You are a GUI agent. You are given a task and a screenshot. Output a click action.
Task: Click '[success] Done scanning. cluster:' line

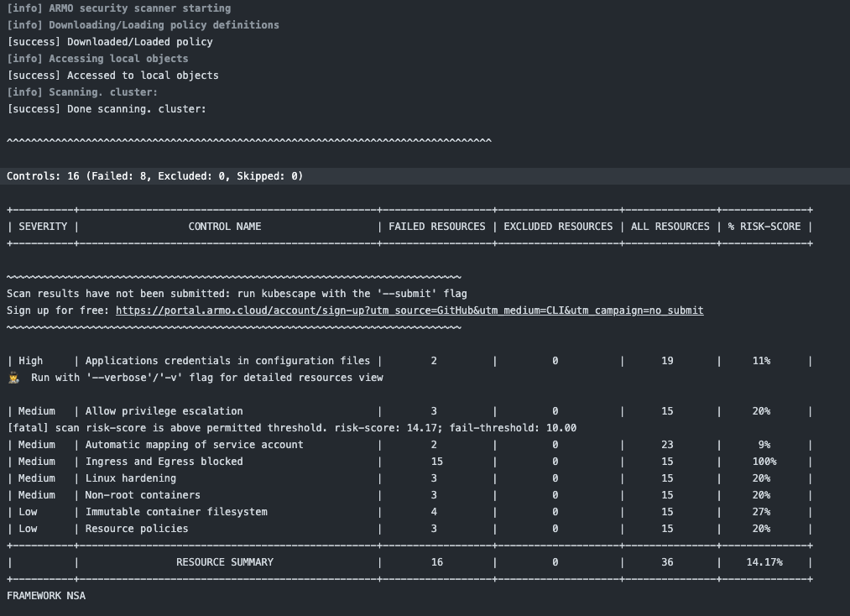click(107, 109)
